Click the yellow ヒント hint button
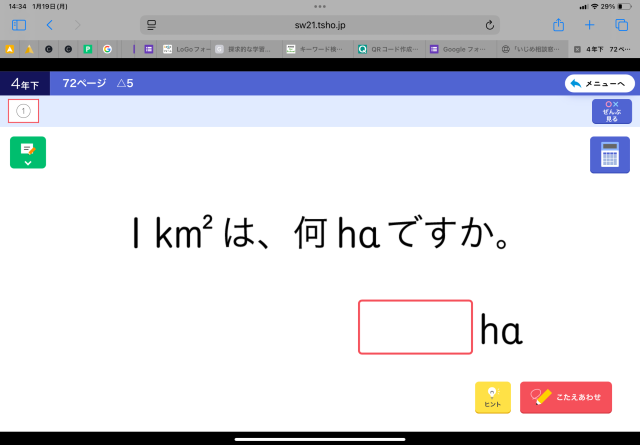This screenshot has height=445, width=640. pyautogui.click(x=492, y=397)
